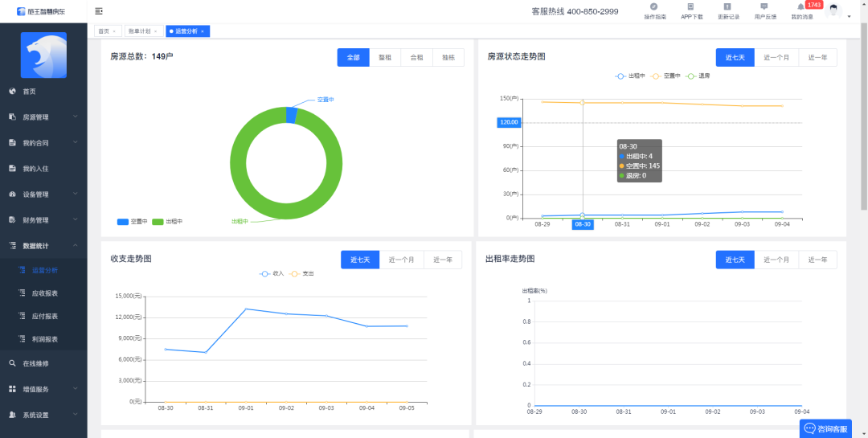
Task: Select 独栋 house type filter
Action: tap(448, 58)
